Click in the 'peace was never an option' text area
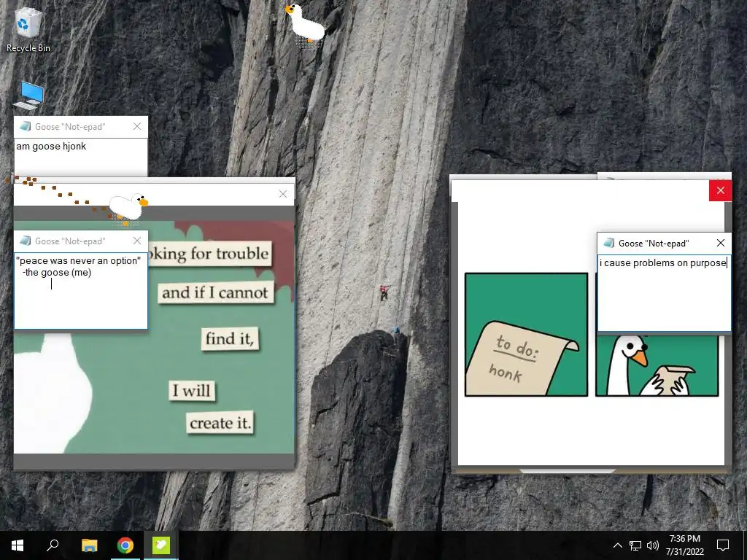747x560 pixels. coord(81,290)
